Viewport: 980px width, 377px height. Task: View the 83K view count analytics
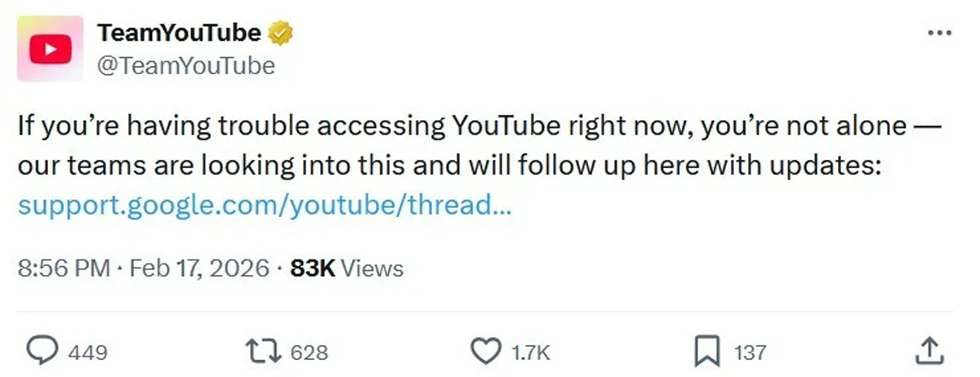click(x=313, y=268)
